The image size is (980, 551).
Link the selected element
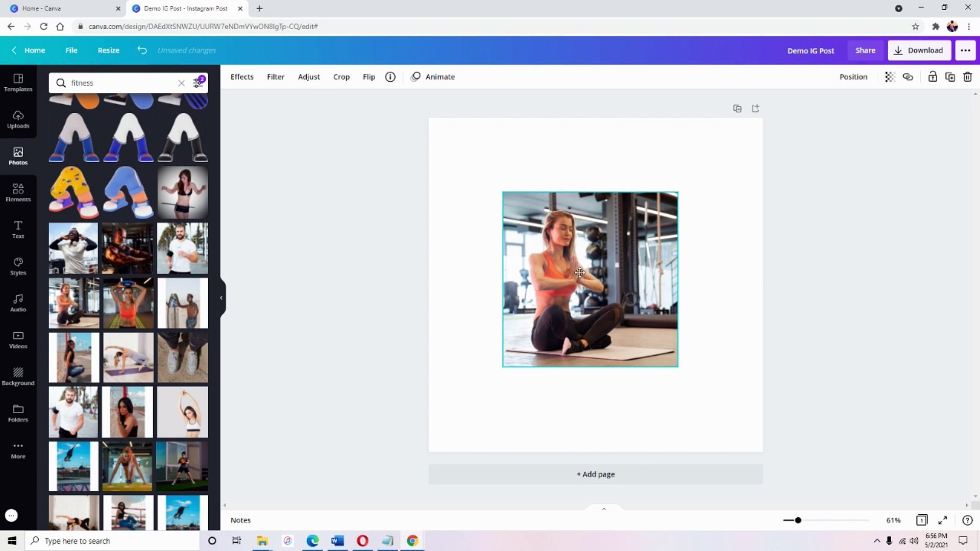tap(908, 77)
